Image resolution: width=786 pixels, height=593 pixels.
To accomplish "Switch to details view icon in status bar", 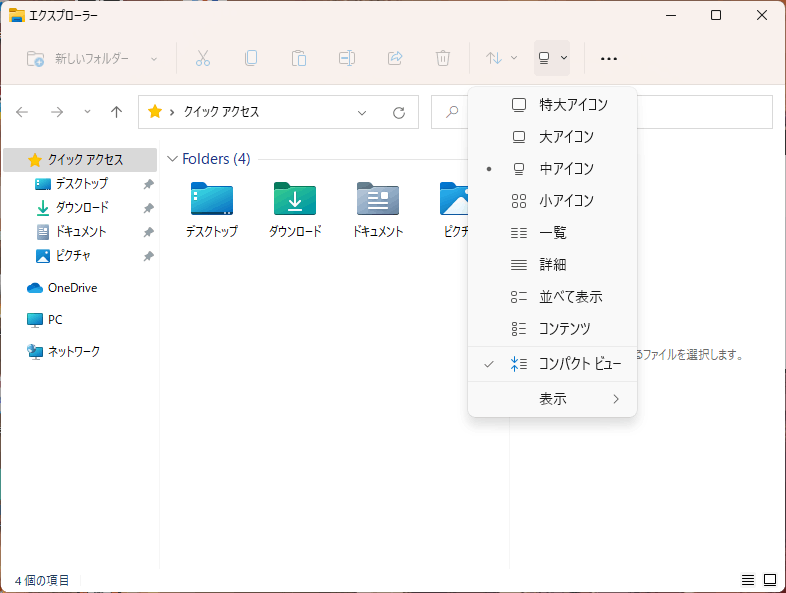I will pos(748,580).
